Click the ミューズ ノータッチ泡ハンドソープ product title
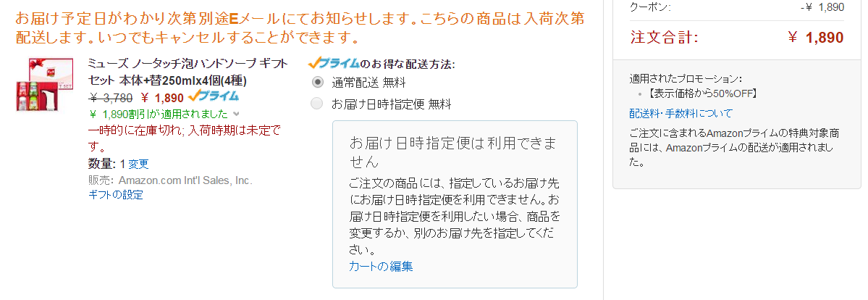Image resolution: width=868 pixels, height=300 pixels. point(188,72)
